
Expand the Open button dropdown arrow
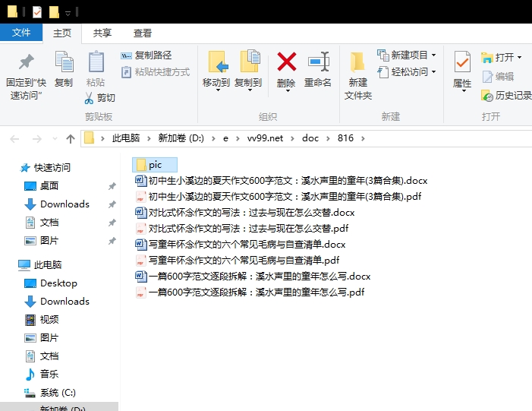coord(519,58)
